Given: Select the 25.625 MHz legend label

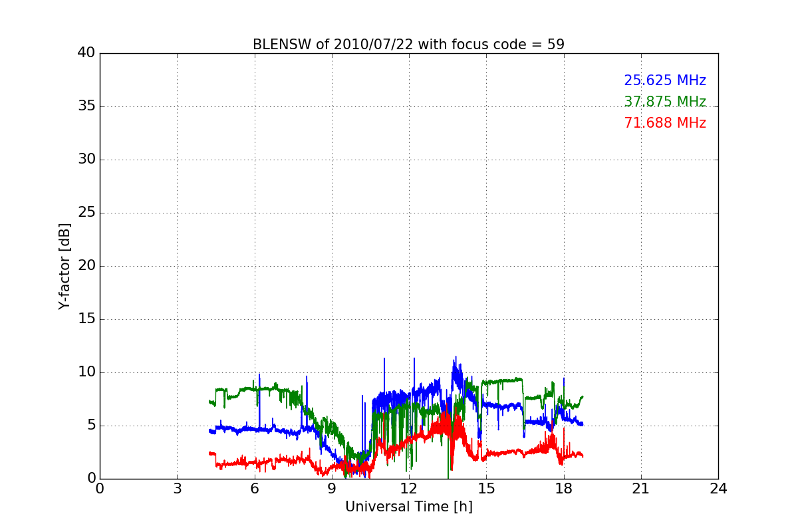Looking at the screenshot, I should (x=665, y=80).
